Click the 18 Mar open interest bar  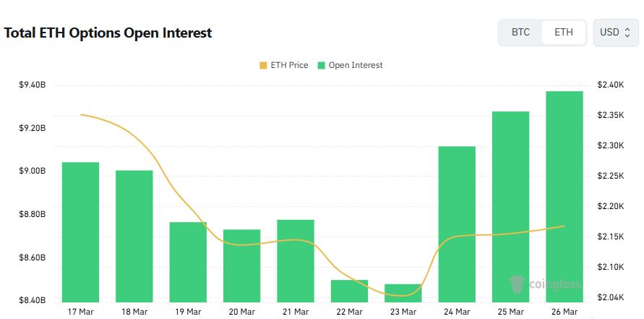click(x=134, y=236)
